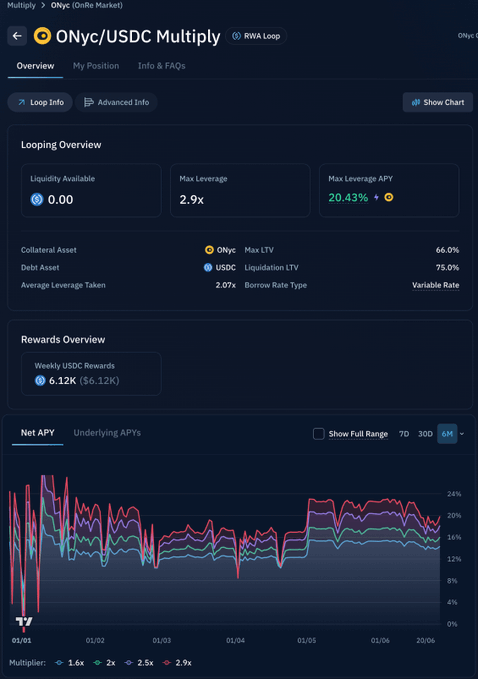478x679 pixels.
Task: Click the 01/01 date on chart axis
Action: tap(21, 640)
